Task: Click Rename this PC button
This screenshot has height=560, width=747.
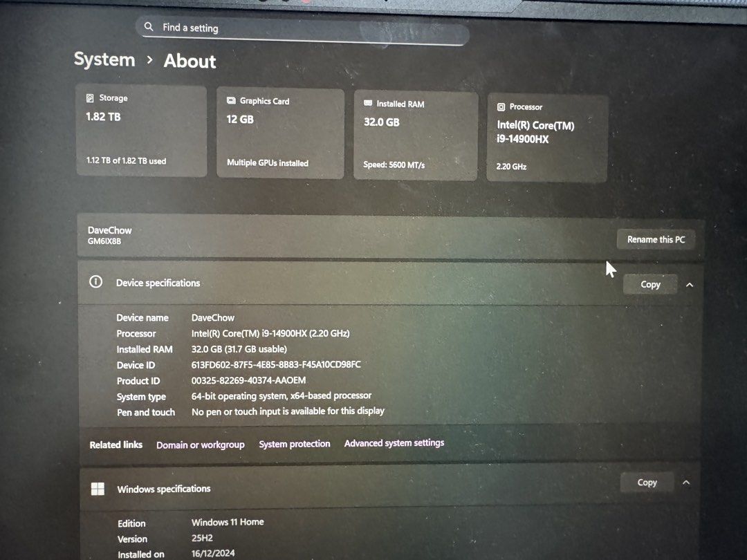Action: click(656, 239)
